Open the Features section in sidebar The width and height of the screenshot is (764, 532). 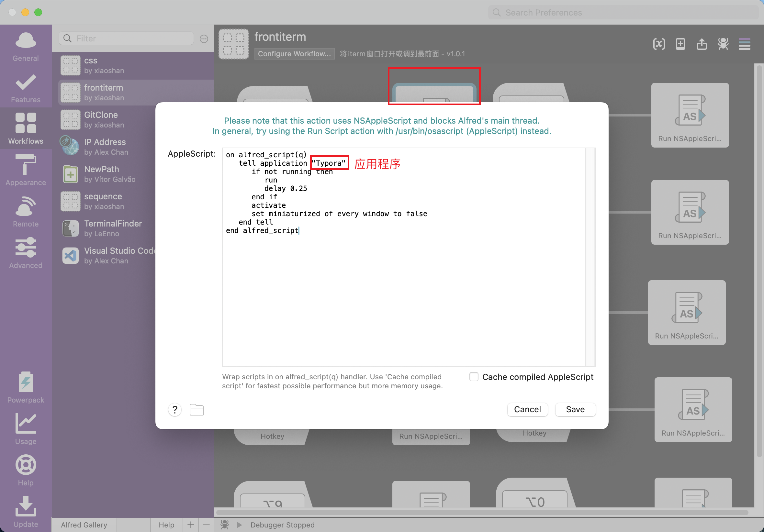click(26, 88)
